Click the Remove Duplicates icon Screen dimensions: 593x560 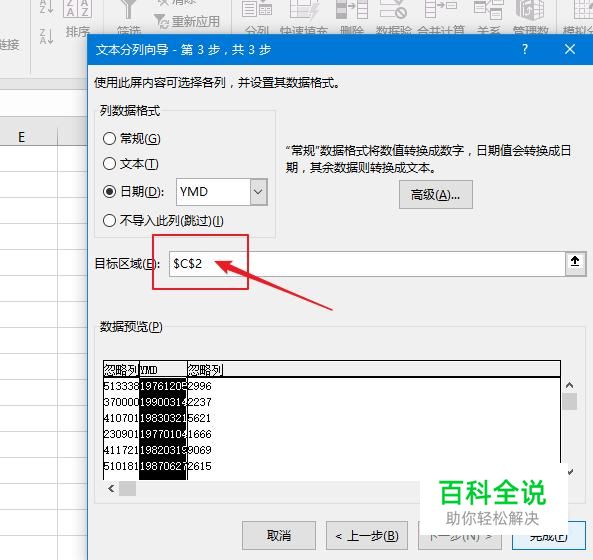pyautogui.click(x=352, y=10)
